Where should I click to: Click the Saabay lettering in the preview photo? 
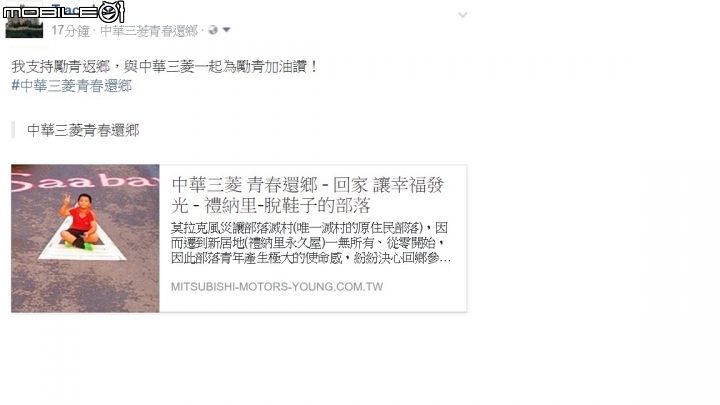[x=85, y=181]
